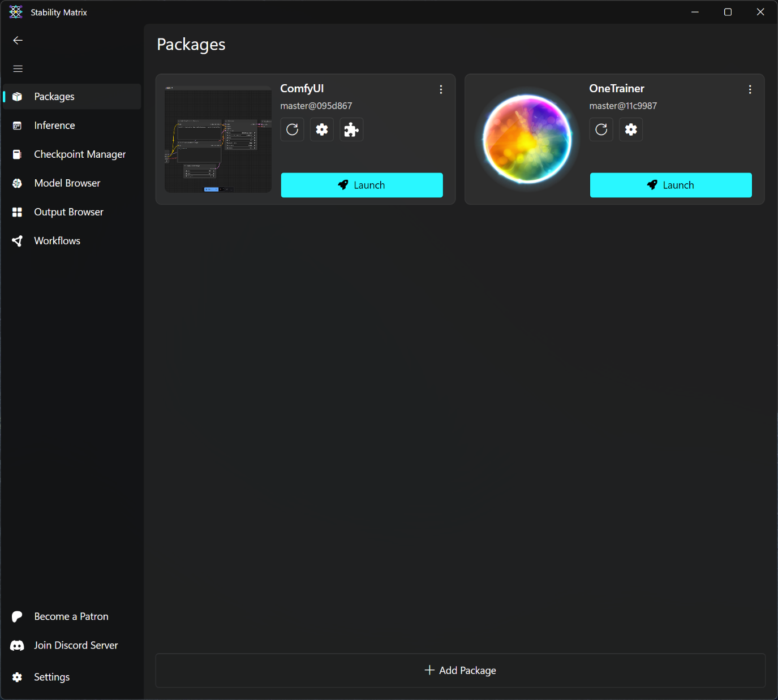Open OneTrainer launch options gear icon
This screenshot has height=700, width=778.
pos(631,129)
